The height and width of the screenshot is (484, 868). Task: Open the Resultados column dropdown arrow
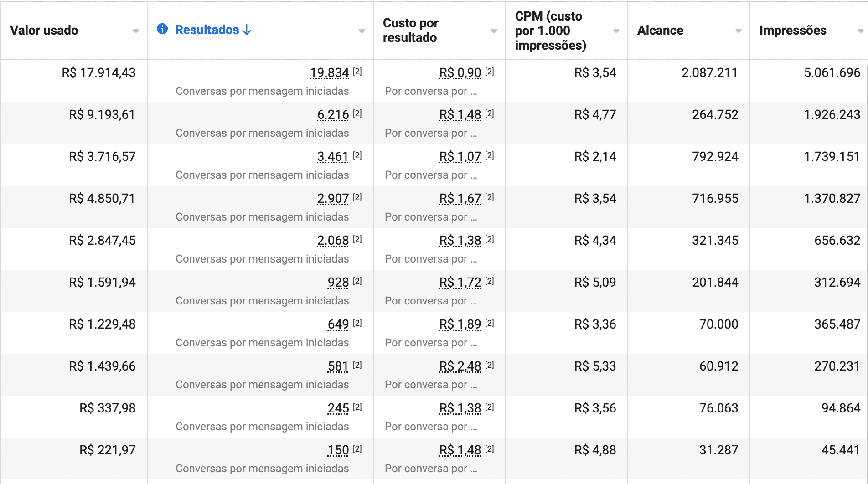[x=362, y=31]
